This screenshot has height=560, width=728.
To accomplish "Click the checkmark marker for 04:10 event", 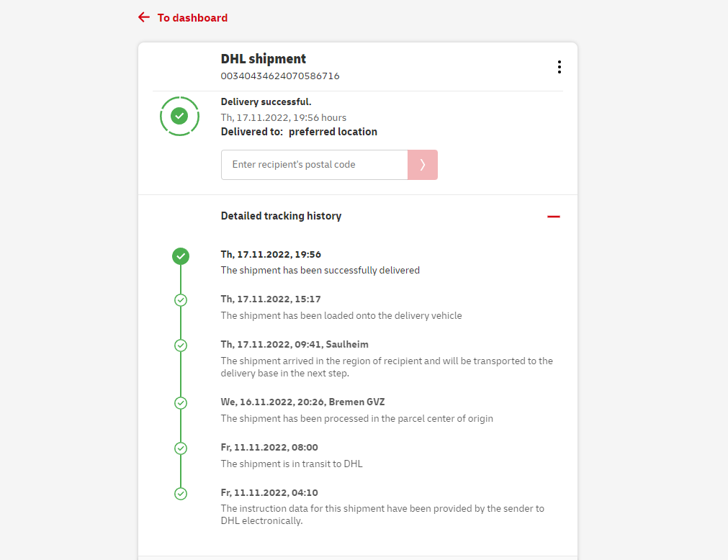I will [x=181, y=494].
